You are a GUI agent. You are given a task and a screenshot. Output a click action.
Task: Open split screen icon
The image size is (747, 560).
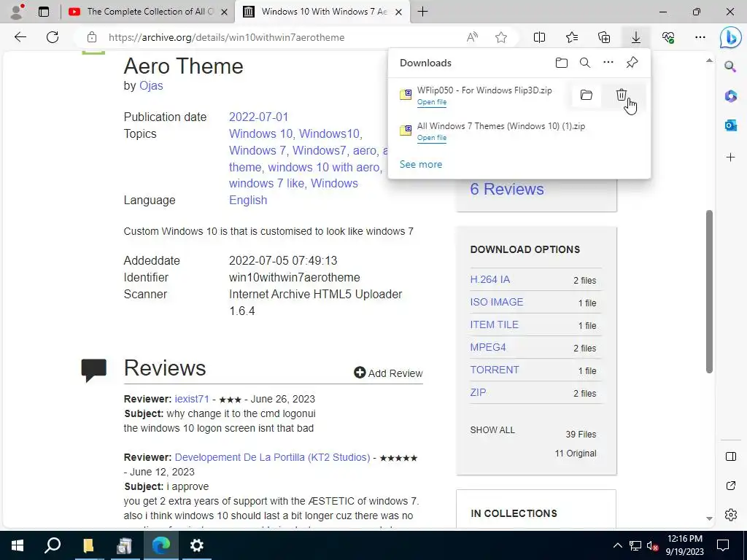pyautogui.click(x=539, y=37)
